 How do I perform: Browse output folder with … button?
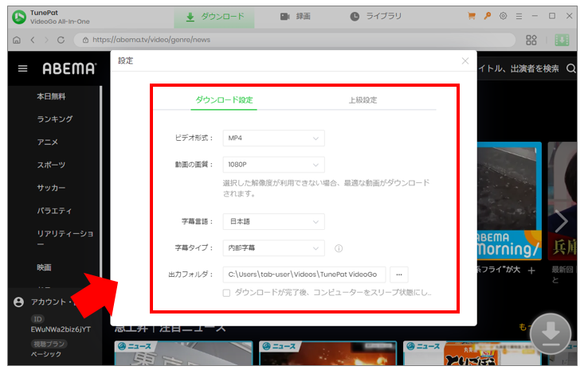click(x=399, y=275)
